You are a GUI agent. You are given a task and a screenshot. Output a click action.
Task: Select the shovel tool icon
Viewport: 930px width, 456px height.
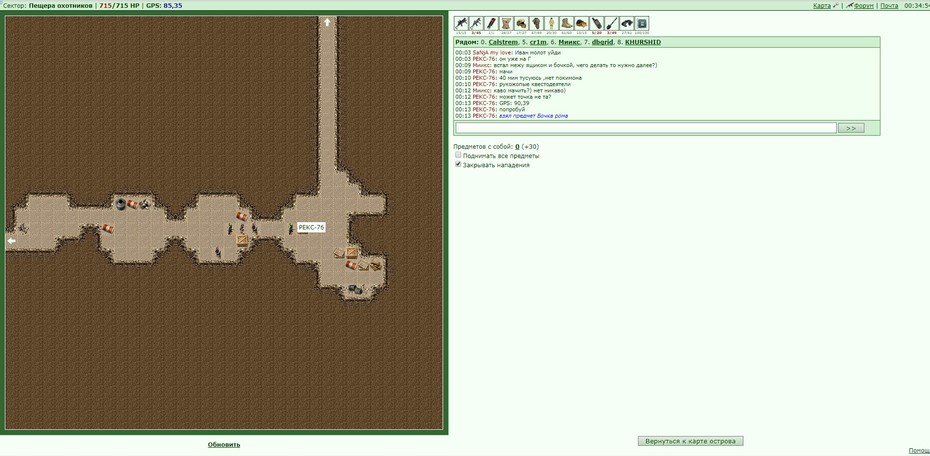pyautogui.click(x=612, y=24)
